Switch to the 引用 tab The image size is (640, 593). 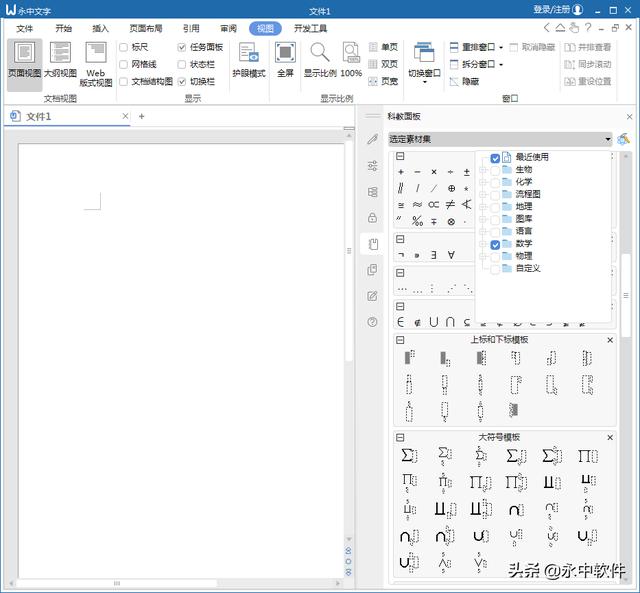(x=191, y=28)
